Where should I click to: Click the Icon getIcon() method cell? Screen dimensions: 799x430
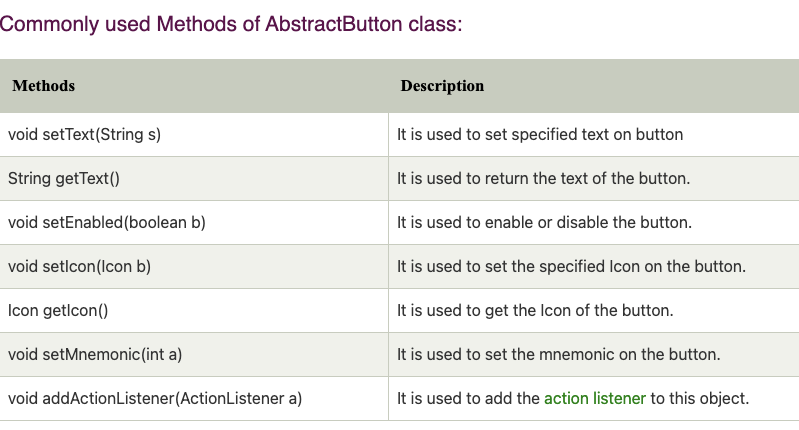click(x=194, y=310)
